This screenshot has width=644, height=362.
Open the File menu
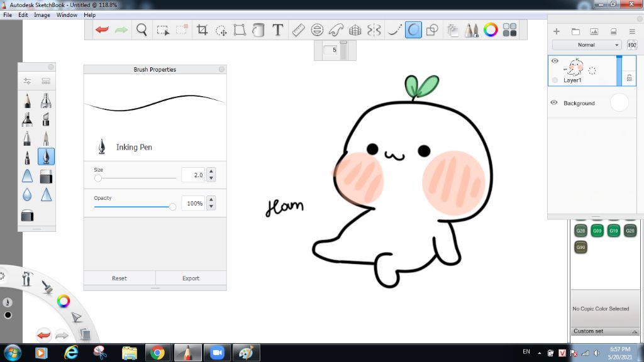8,15
